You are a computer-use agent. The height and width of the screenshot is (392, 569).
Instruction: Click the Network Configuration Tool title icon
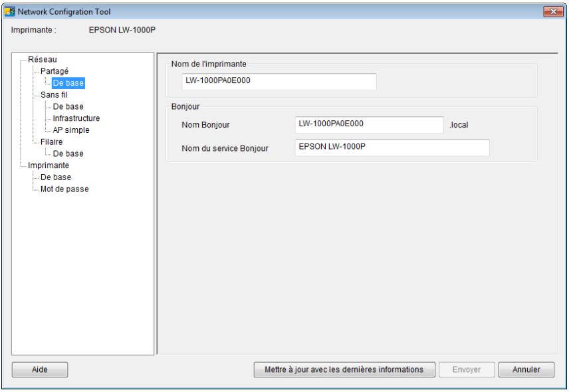[x=9, y=11]
